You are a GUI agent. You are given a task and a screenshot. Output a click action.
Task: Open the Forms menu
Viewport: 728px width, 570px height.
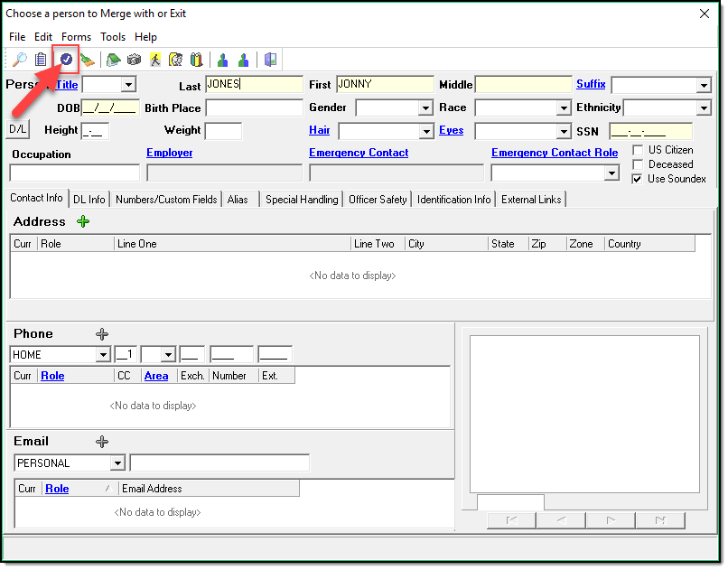[x=76, y=37]
